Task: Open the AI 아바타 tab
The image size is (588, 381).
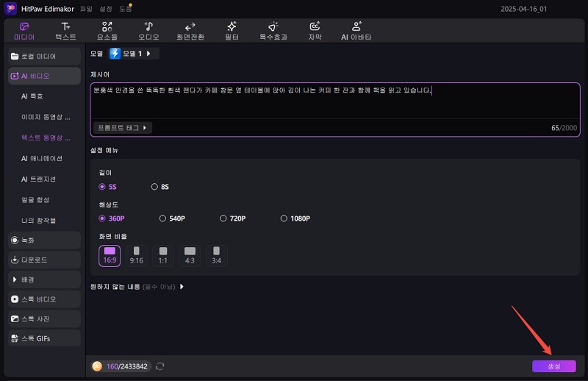Action: (x=356, y=31)
